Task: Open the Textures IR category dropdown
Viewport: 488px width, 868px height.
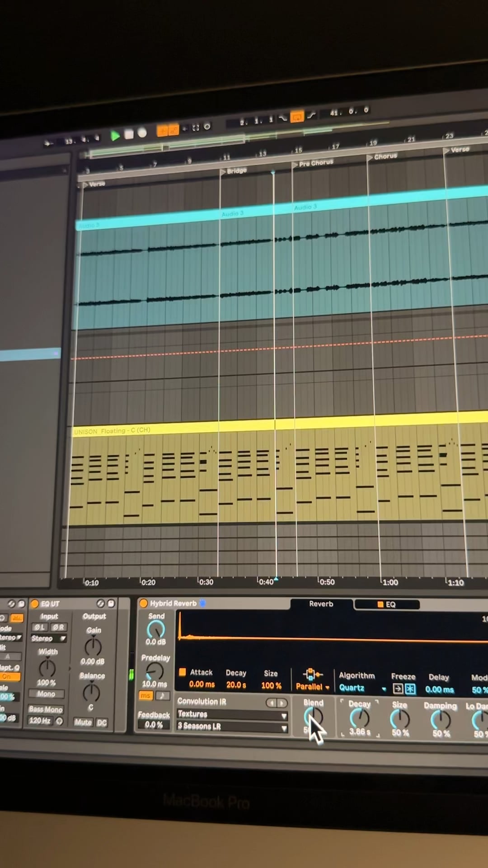Action: tap(232, 715)
